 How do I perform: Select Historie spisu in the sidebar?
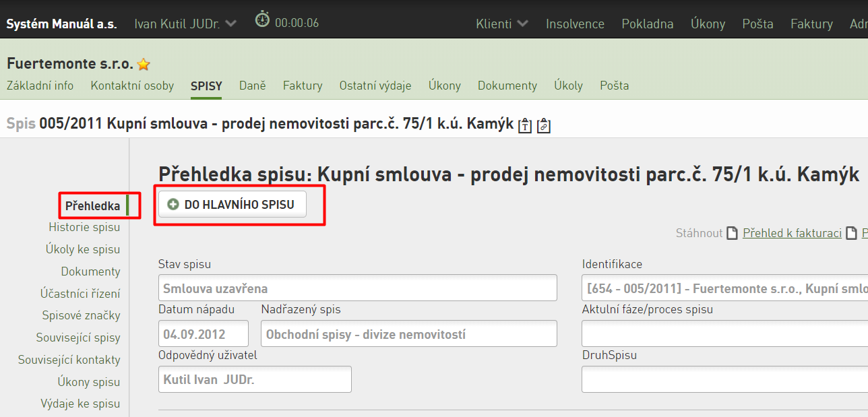pyautogui.click(x=84, y=227)
